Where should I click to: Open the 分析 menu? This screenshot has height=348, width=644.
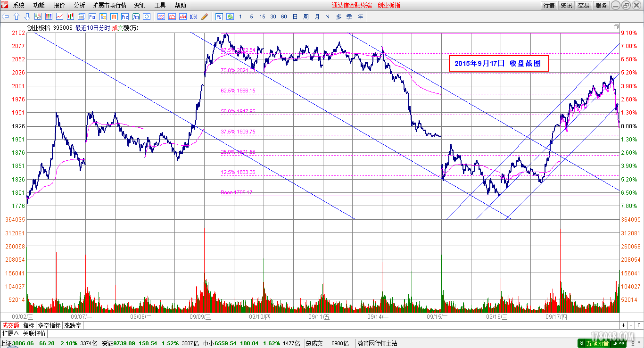click(80, 5)
